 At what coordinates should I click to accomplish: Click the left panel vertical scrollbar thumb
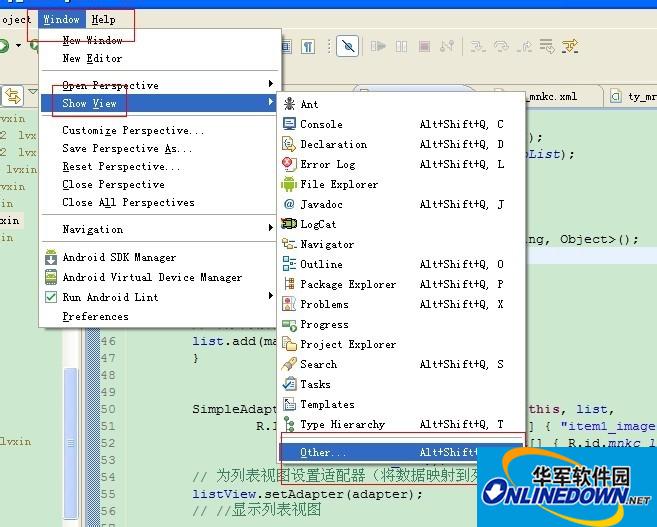[70, 442]
